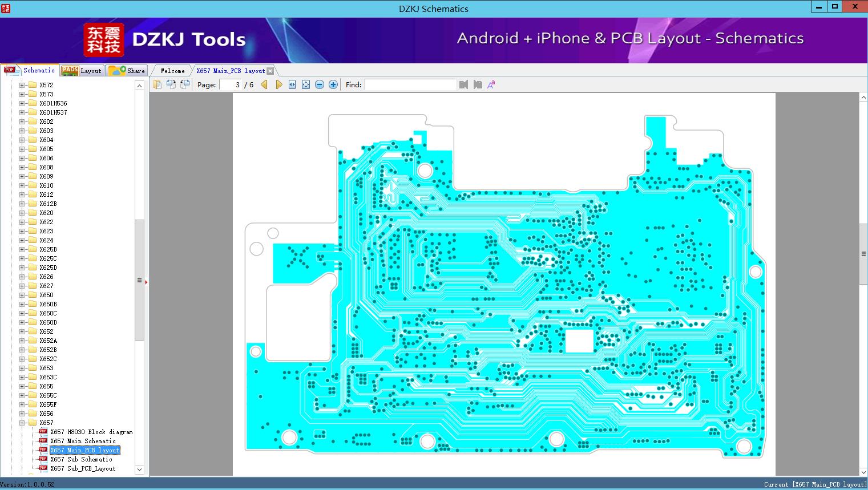Click the fit page width icon
Viewport: 868px width, 490px height.
click(x=292, y=84)
